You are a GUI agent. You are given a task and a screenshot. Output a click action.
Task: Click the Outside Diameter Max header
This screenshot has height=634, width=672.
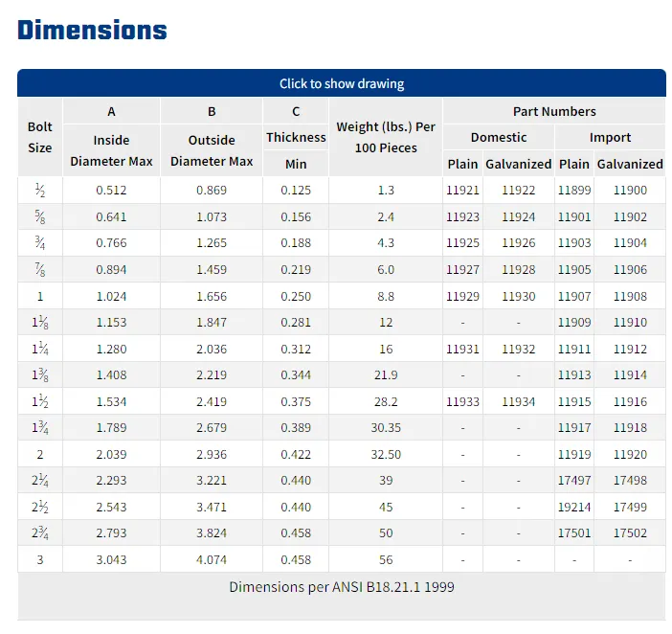[x=212, y=150]
